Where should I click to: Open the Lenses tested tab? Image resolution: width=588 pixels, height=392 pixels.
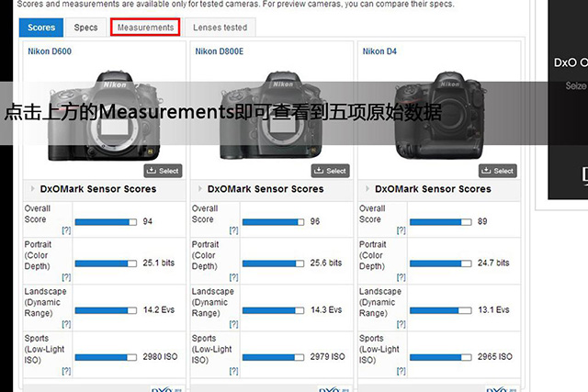coord(220,28)
